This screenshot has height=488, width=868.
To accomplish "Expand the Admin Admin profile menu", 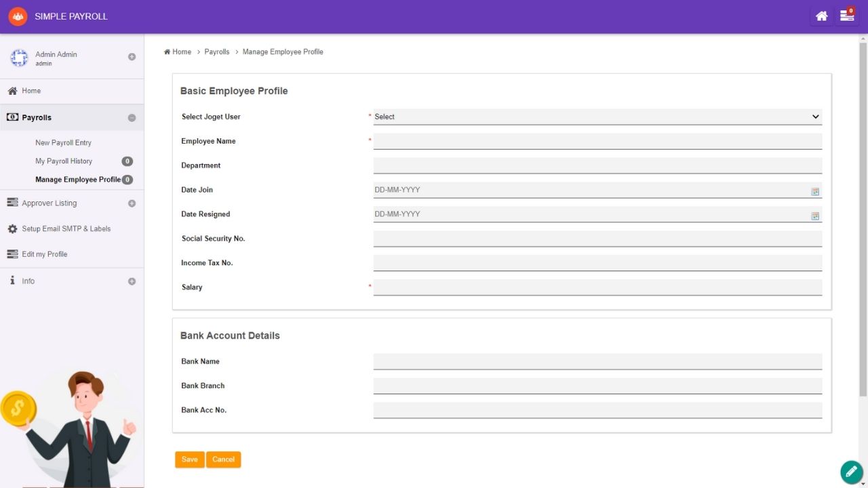I will coord(132,57).
